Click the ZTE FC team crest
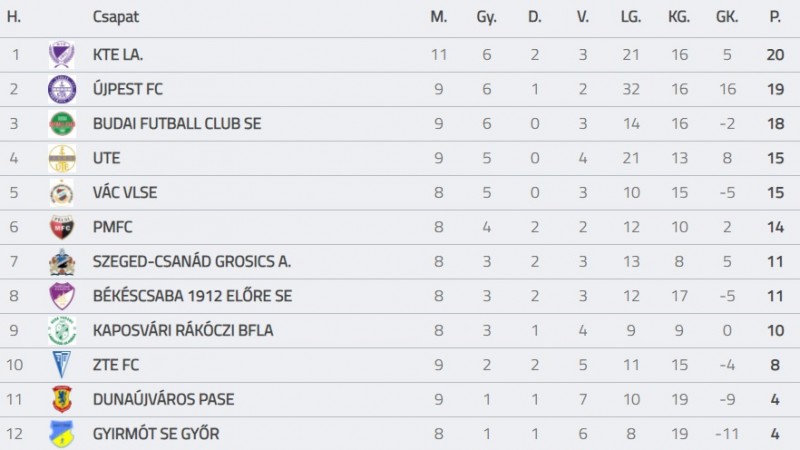Image resolution: width=800 pixels, height=450 pixels. [x=62, y=365]
